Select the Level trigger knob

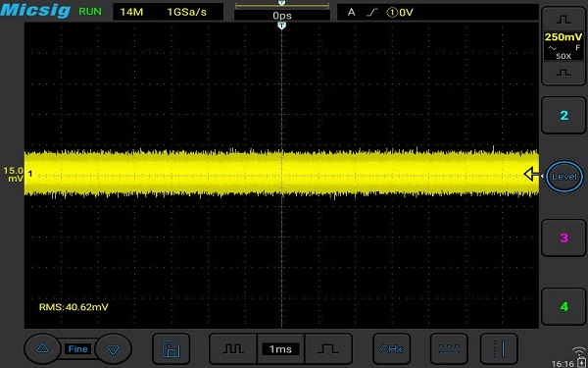click(x=564, y=176)
